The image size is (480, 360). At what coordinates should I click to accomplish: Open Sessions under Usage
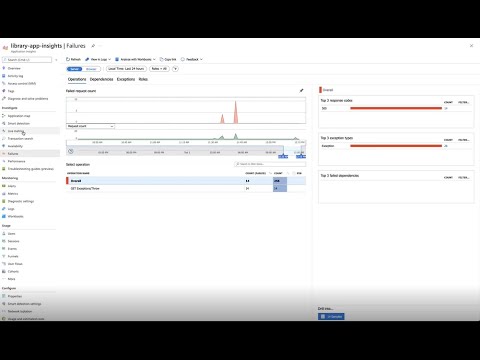(13, 241)
